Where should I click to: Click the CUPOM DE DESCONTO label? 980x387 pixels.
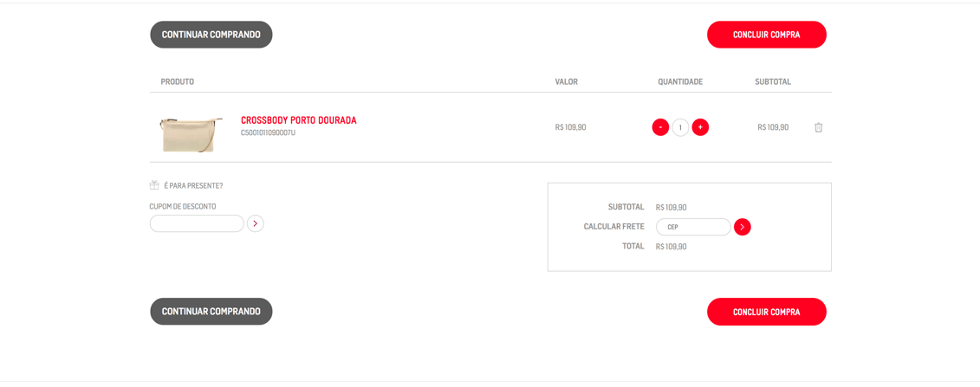tap(183, 206)
